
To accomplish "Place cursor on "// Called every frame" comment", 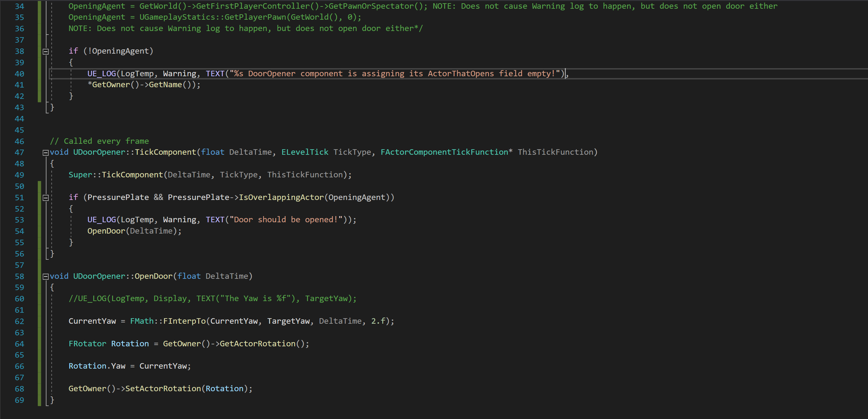I will click(x=99, y=141).
